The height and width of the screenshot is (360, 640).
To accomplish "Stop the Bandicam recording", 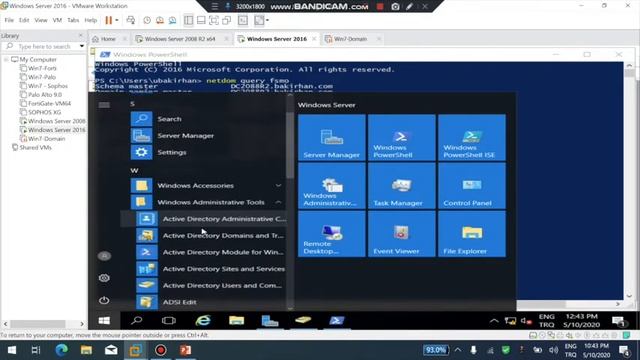I will (380, 7).
